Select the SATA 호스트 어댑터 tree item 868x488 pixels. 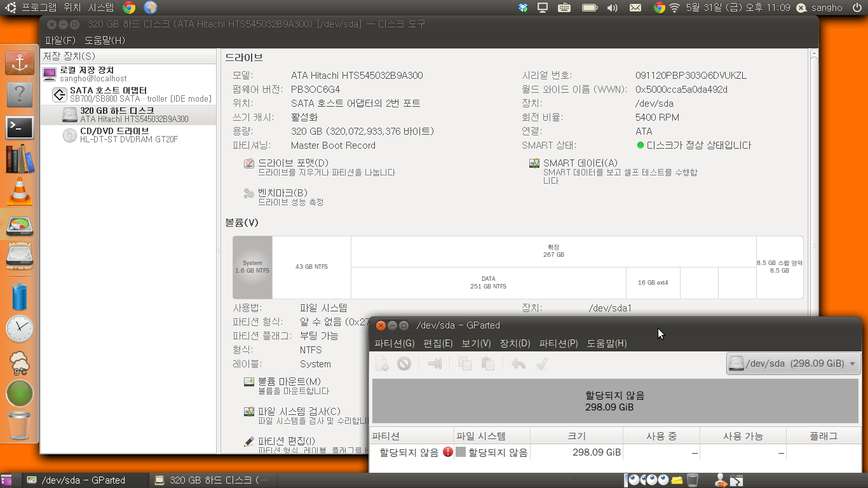pyautogui.click(x=128, y=94)
